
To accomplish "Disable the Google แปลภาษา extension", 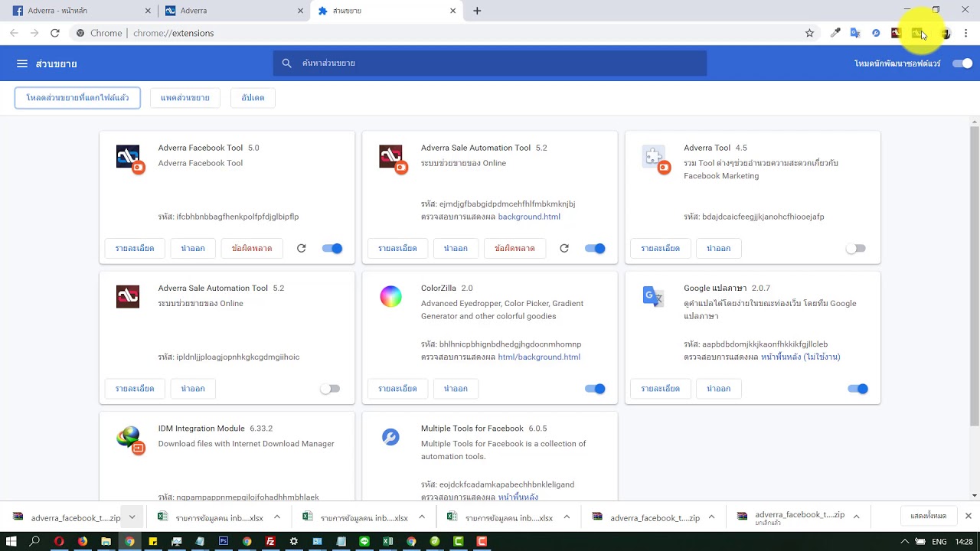I will [x=857, y=389].
